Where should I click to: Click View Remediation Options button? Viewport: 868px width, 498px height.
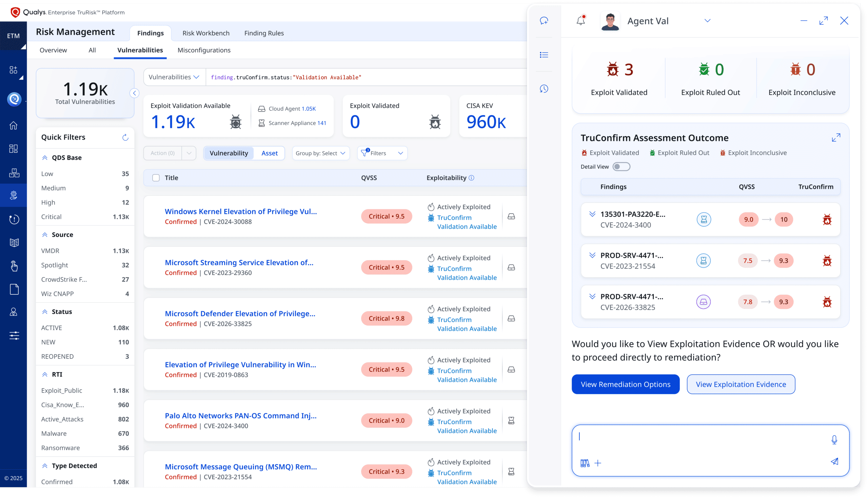pos(625,385)
